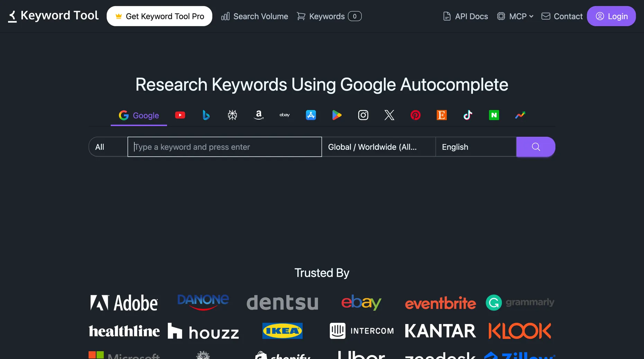
Task: Click the KANTAR logo
Action: 440,331
